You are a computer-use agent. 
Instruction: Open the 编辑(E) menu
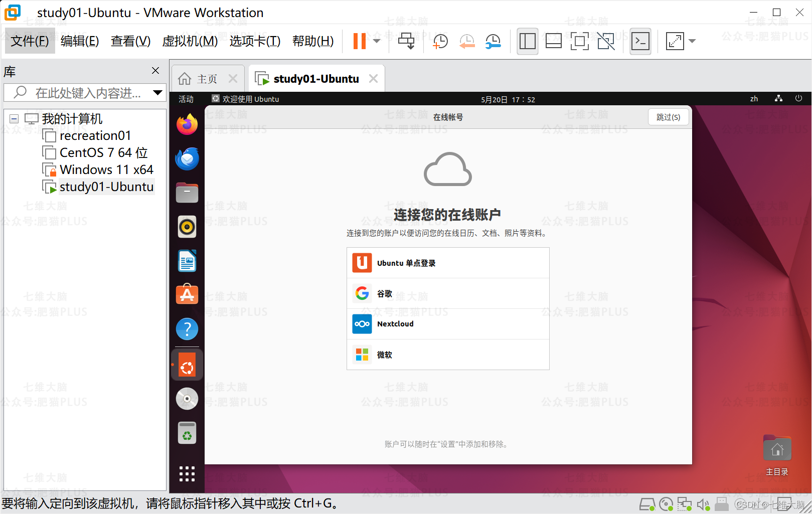(80, 41)
